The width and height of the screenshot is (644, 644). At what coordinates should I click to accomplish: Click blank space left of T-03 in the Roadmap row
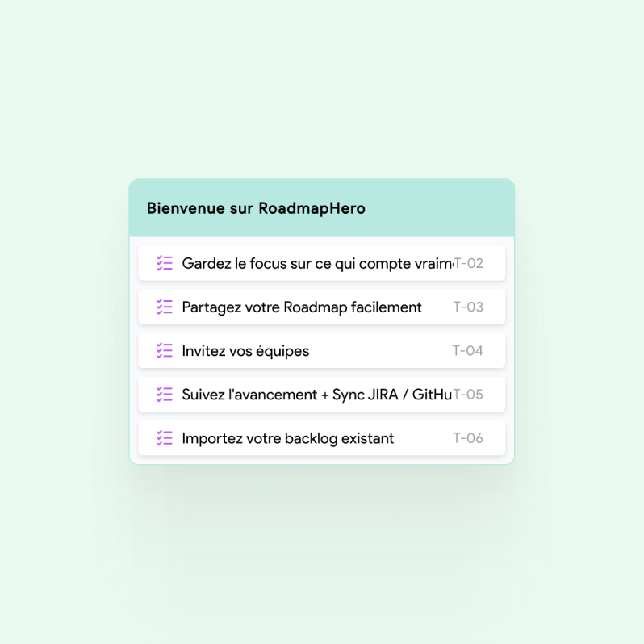pos(437,307)
